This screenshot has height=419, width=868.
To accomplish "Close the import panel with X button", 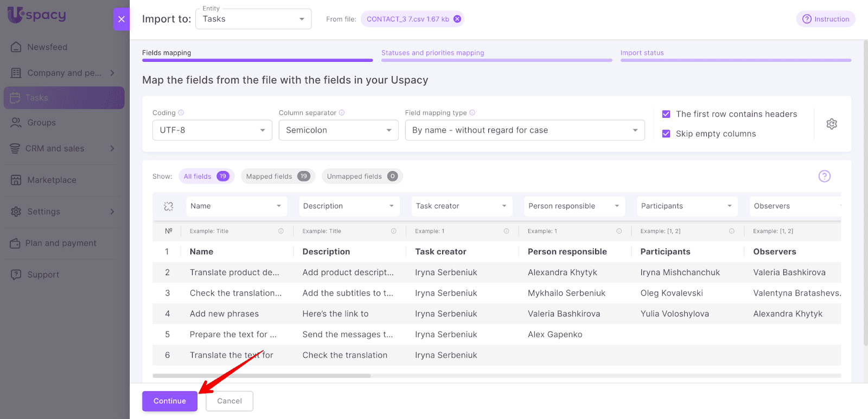I will pyautogui.click(x=121, y=19).
